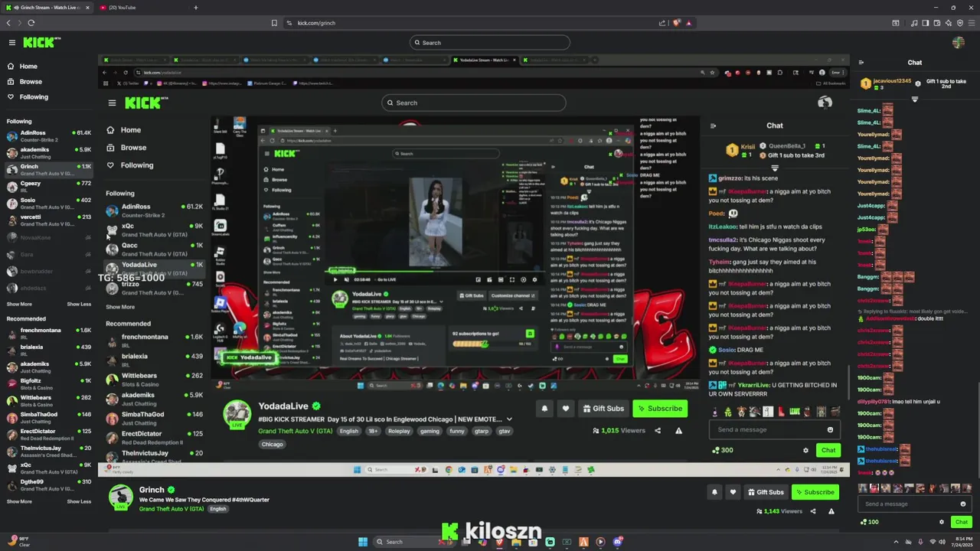Go back with the browser back arrow
Image resolution: width=980 pixels, height=551 pixels.
8,23
